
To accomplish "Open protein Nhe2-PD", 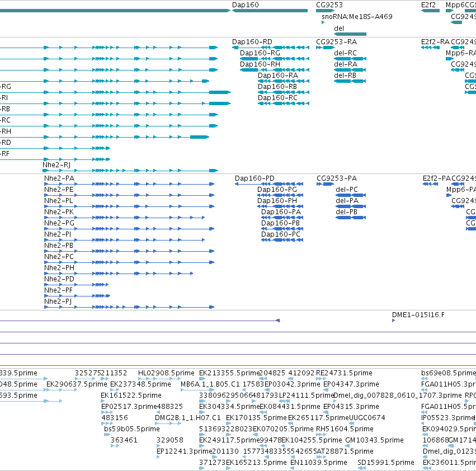I will coord(59,279).
